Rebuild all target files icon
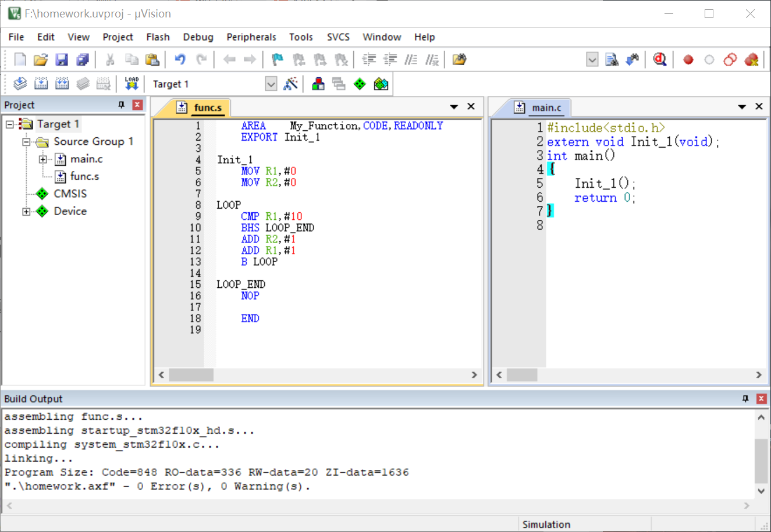The image size is (771, 532). [62, 84]
